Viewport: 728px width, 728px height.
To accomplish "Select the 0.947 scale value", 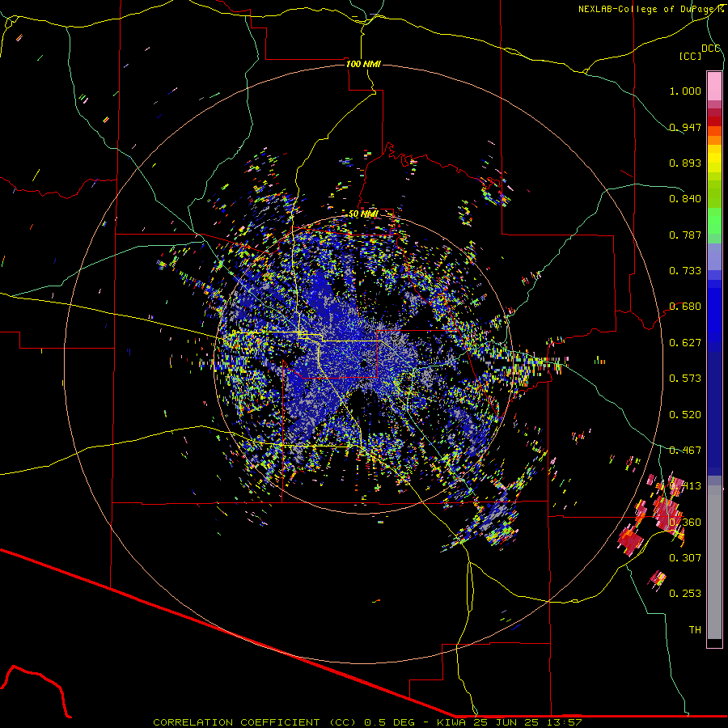I will point(685,127).
